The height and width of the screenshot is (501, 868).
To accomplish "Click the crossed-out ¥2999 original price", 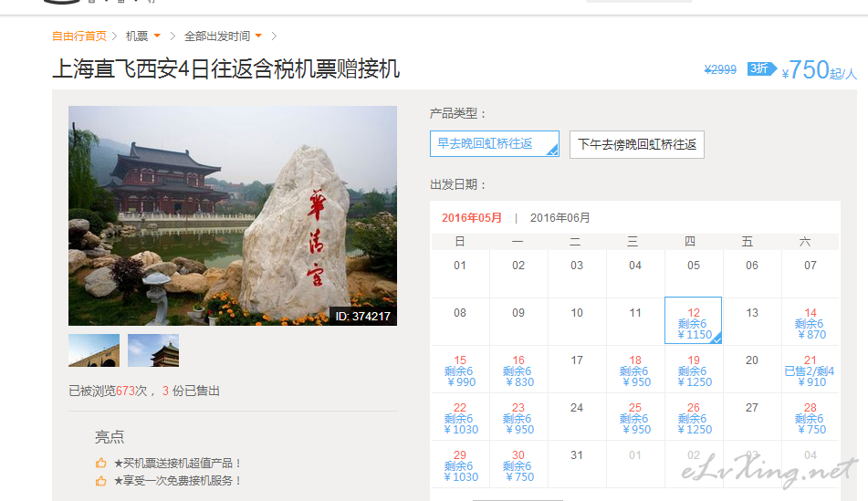I will [x=720, y=69].
